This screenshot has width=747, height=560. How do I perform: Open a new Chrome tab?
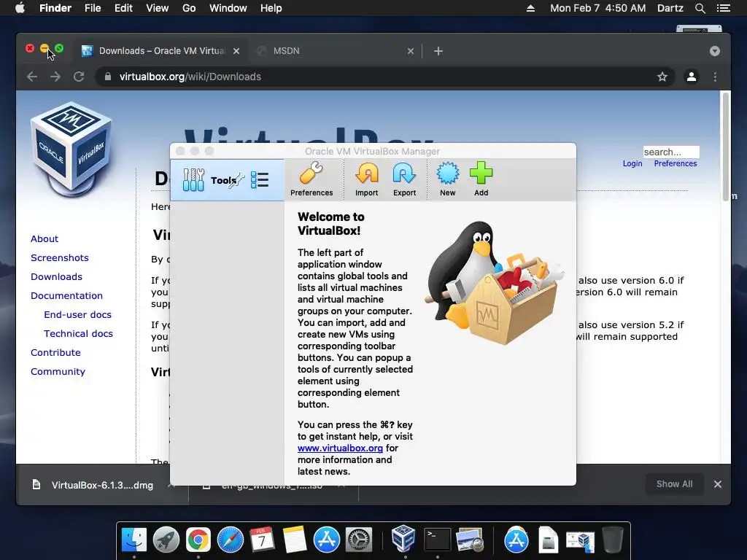coord(438,51)
